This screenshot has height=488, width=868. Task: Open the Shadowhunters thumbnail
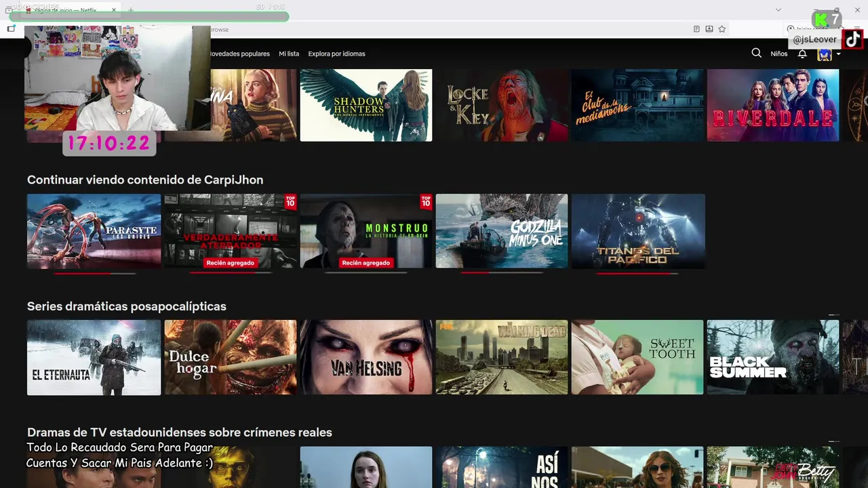(x=366, y=105)
